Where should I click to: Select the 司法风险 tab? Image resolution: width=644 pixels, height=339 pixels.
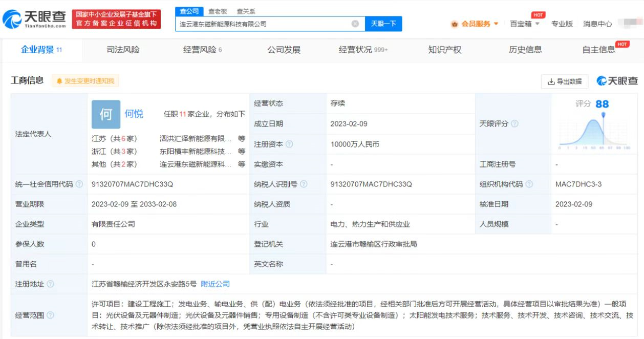point(123,50)
